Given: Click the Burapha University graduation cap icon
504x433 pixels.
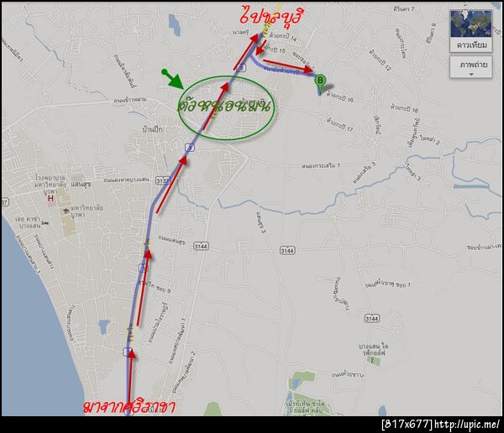Looking at the screenshot, I should [66, 211].
